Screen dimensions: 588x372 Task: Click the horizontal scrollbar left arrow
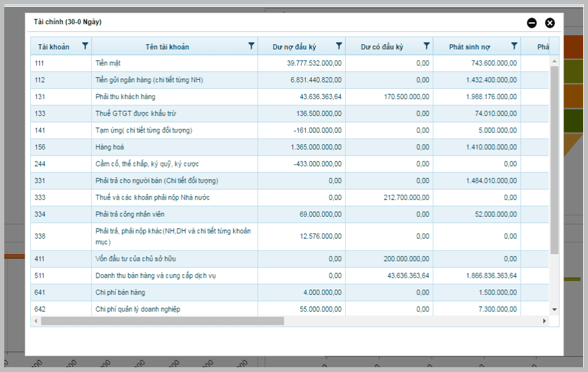36,321
